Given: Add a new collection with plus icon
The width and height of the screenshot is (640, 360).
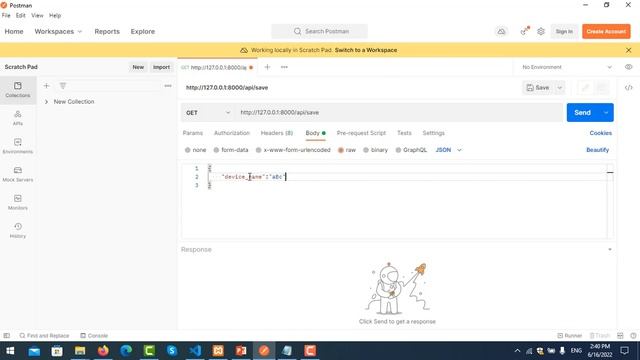Looking at the screenshot, I should pyautogui.click(x=47, y=86).
